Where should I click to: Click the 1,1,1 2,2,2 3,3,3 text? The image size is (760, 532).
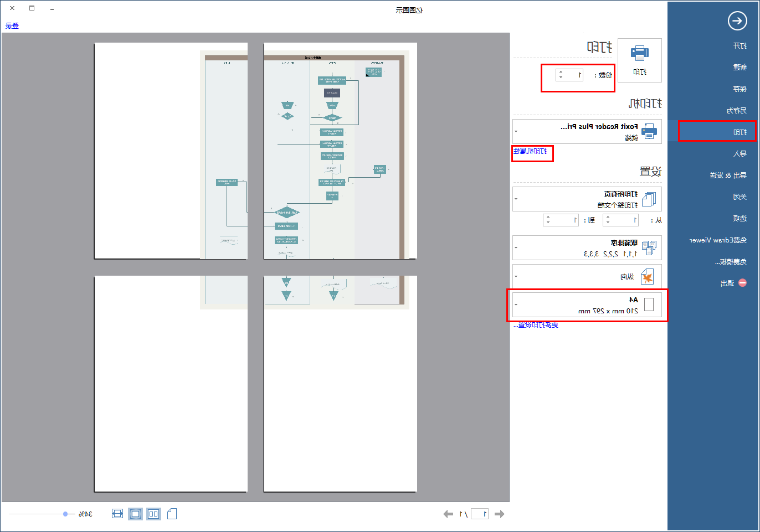pos(610,254)
